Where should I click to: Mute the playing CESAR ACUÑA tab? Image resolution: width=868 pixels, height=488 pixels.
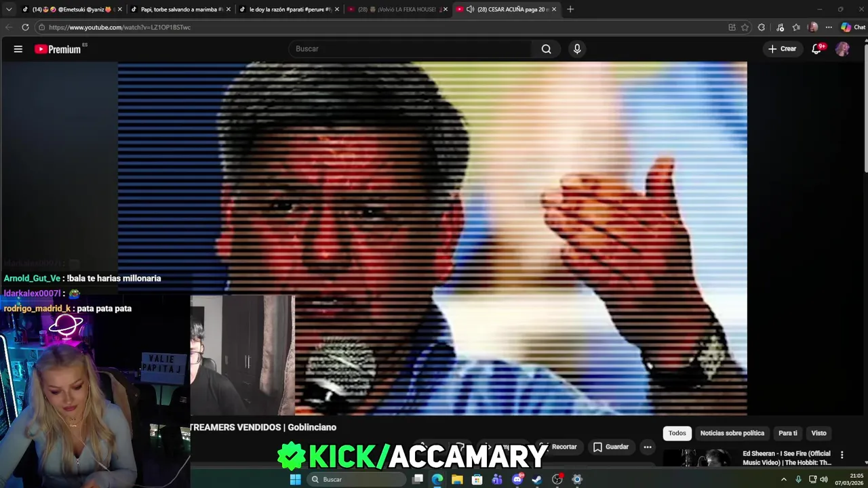click(470, 9)
